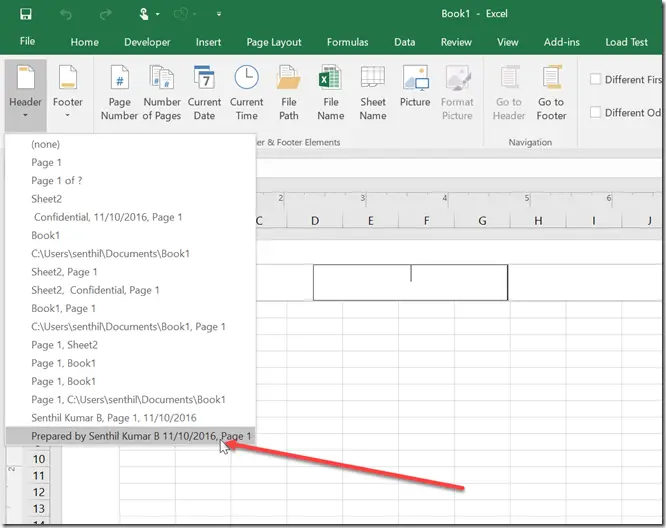Select 'C:\Users\senthil\Documents\Book1, Page 1' preset
Image resolution: width=666 pixels, height=528 pixels.
point(130,327)
